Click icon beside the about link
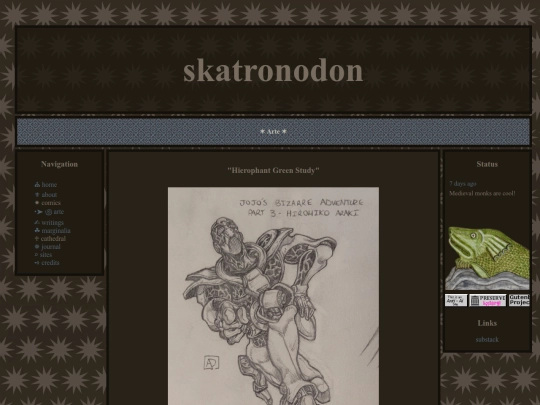This screenshot has width=540, height=405. click(x=37, y=195)
